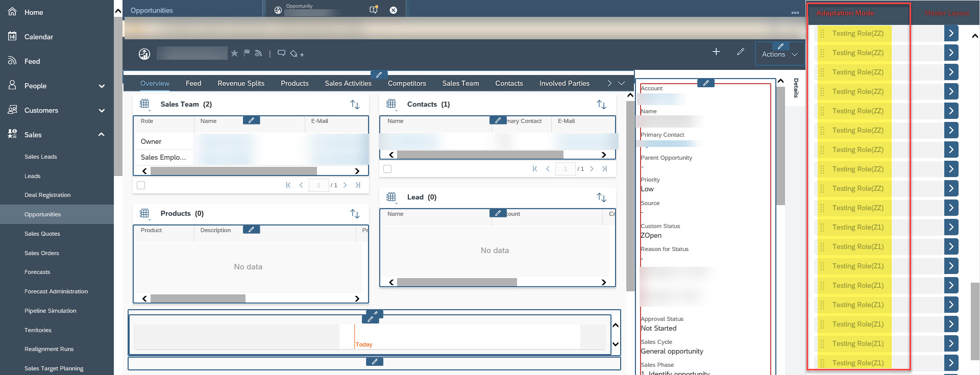Screen dimensions: 980x375
Task: Click the plus icon in the header
Action: 716,52
